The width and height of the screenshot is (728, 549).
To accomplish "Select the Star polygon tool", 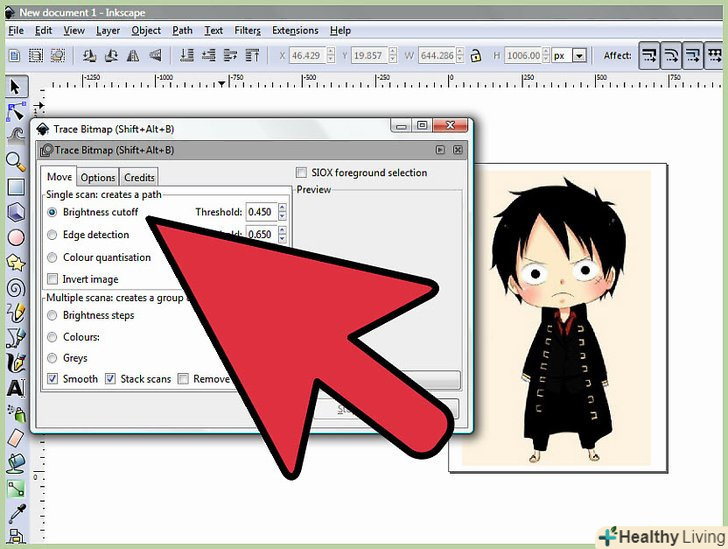I will pyautogui.click(x=16, y=263).
